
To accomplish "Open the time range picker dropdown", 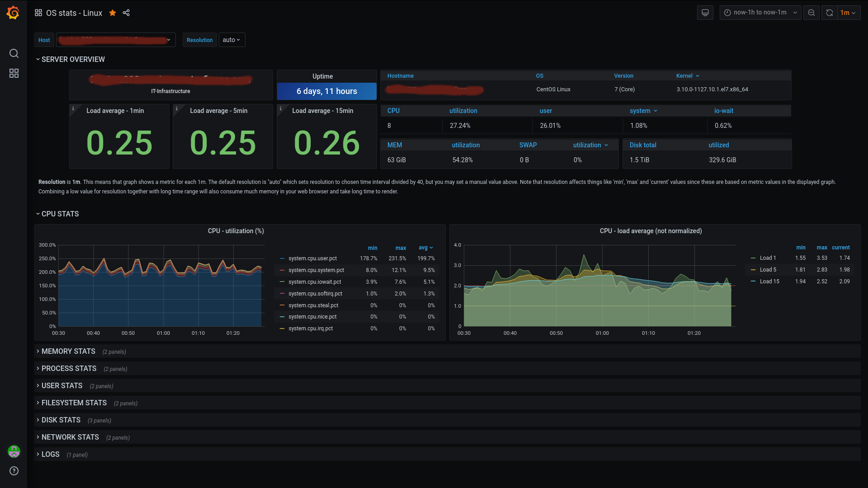I will [760, 13].
